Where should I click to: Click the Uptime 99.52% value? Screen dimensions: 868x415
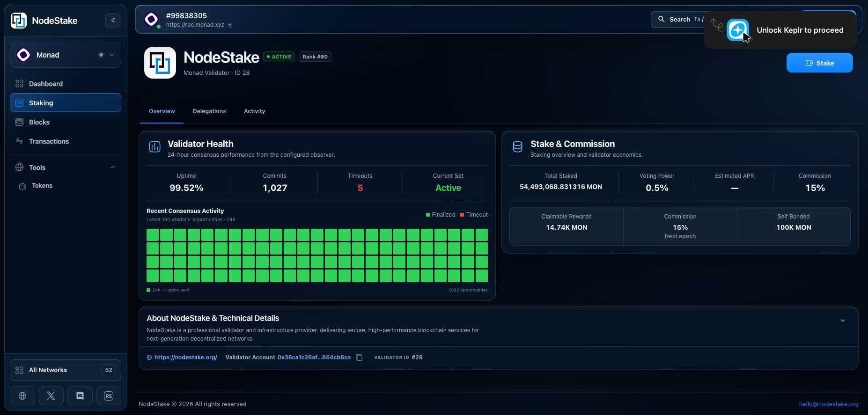pos(186,188)
